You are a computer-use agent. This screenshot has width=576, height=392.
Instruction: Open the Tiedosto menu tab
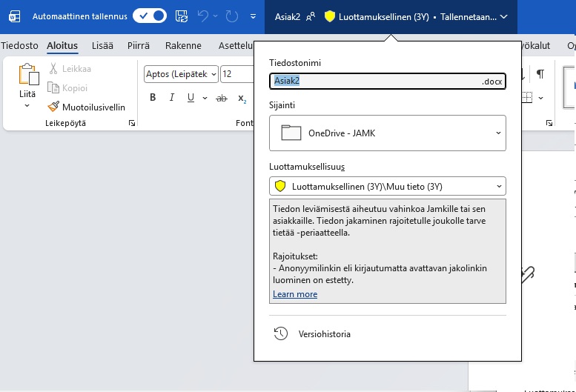point(20,45)
